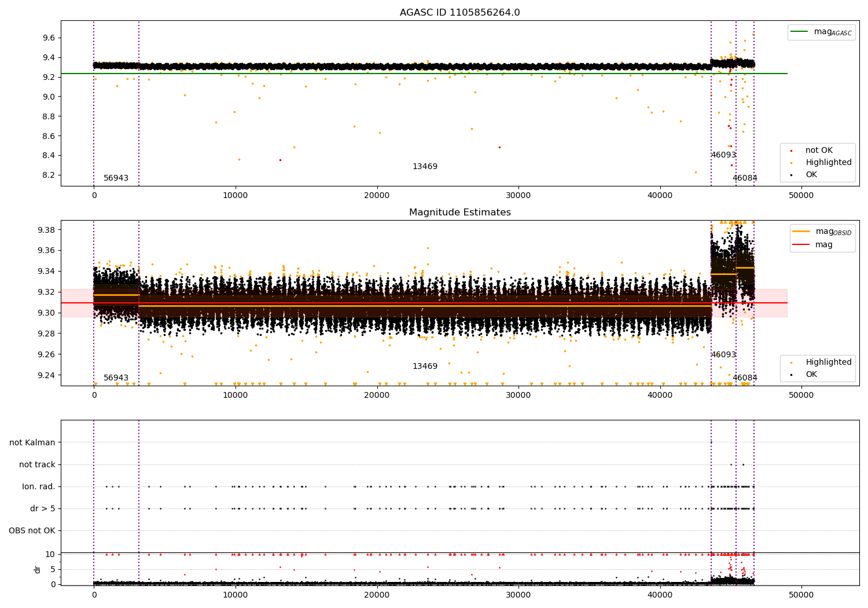Click OBSID label 46084 in top plot
The height and width of the screenshot is (608, 868).
click(745, 178)
